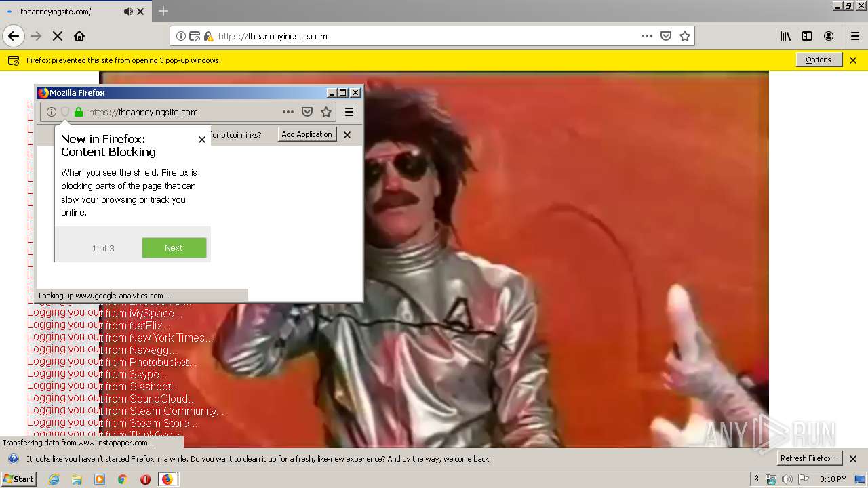Launch Opera from taskbar
868x488 pixels.
pyautogui.click(x=145, y=479)
